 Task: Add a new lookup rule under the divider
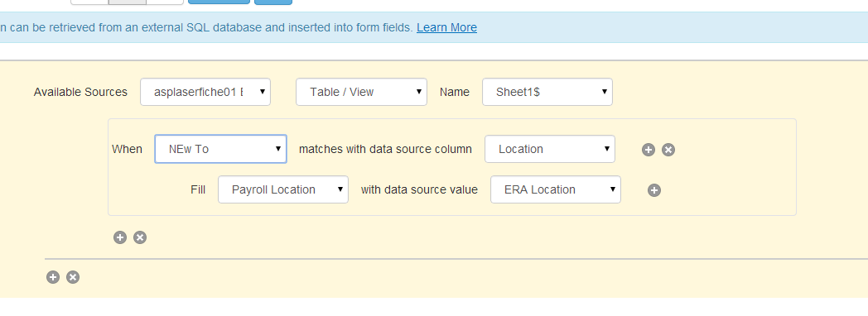(x=52, y=277)
